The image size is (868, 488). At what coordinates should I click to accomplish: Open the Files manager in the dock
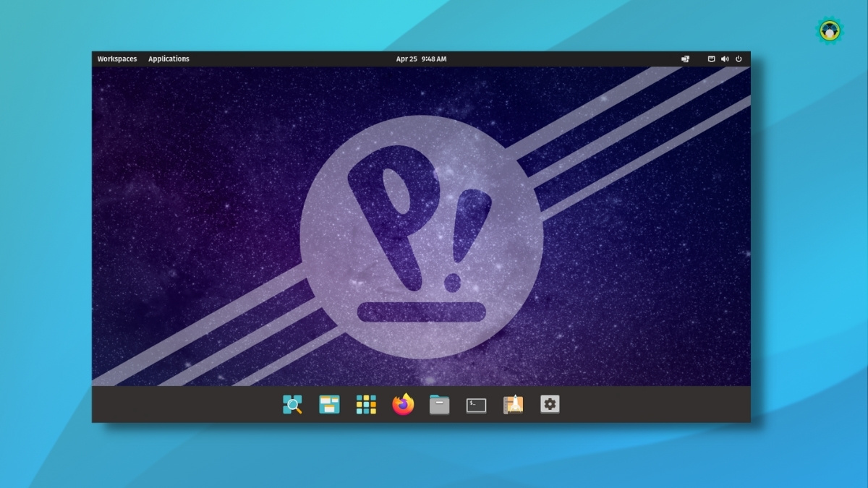pos(439,405)
